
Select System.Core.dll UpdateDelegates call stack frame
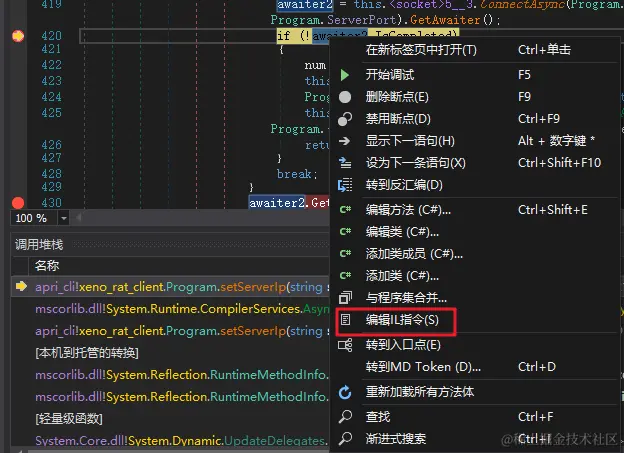(x=170, y=440)
